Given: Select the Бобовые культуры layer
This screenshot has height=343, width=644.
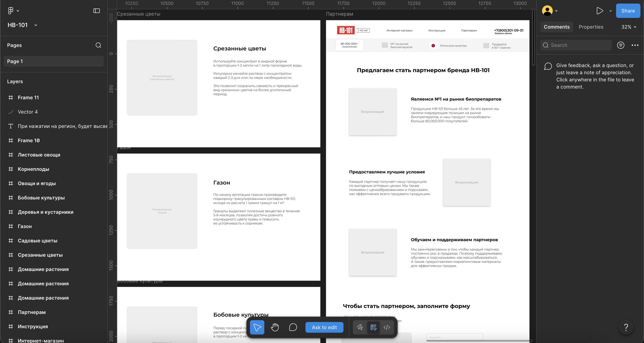Looking at the screenshot, I should 41,198.
